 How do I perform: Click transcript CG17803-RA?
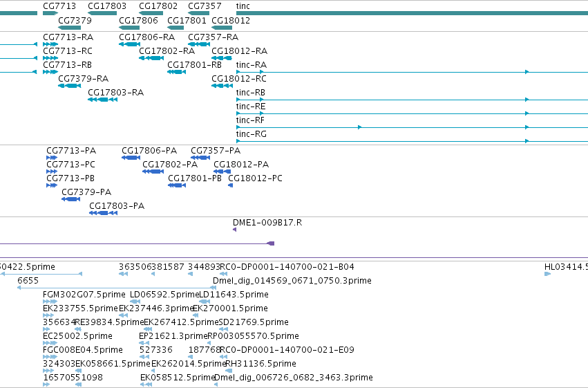(102, 100)
